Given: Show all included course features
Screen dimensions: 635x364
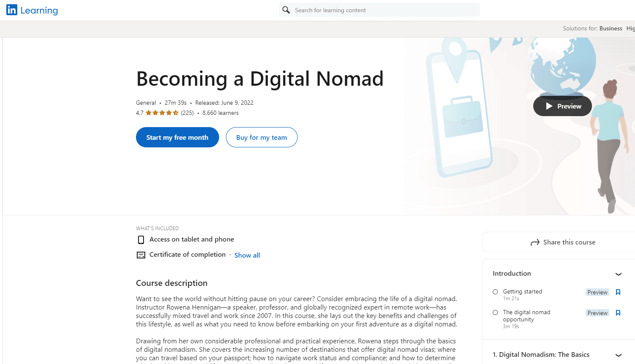Looking at the screenshot, I should 247,255.
